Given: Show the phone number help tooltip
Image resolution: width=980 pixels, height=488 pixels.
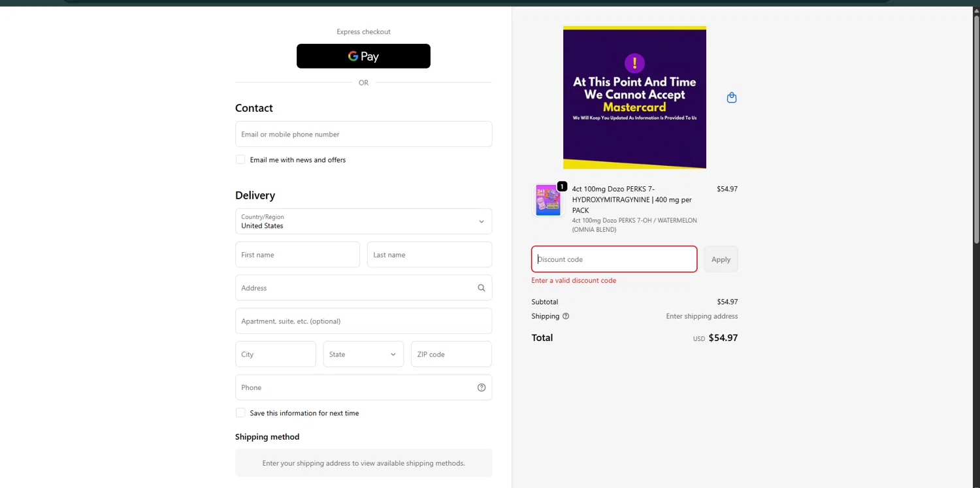Looking at the screenshot, I should click(x=482, y=387).
